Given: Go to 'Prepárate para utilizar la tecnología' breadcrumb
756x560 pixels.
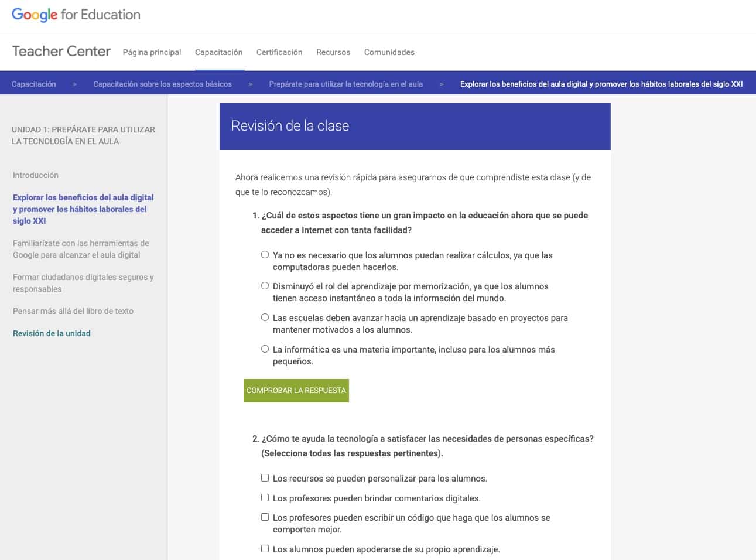Looking at the screenshot, I should [345, 84].
